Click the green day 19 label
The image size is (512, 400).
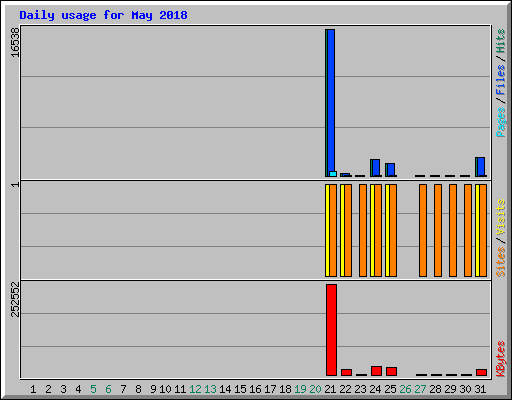(x=300, y=389)
